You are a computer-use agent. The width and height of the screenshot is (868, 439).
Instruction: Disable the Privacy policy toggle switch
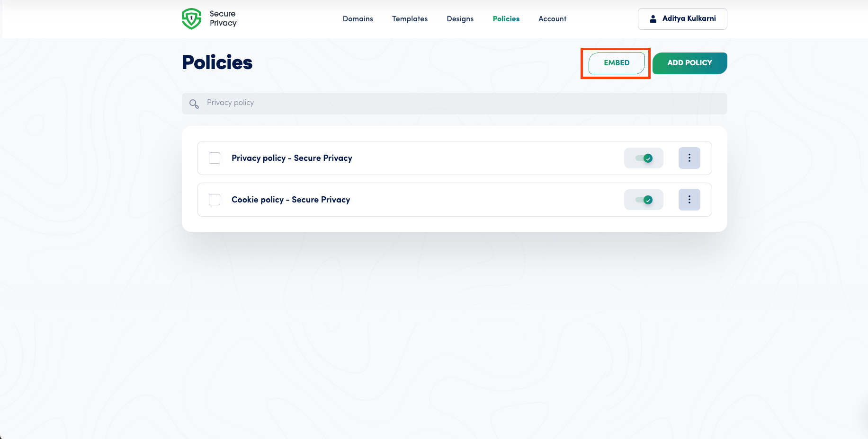point(644,158)
